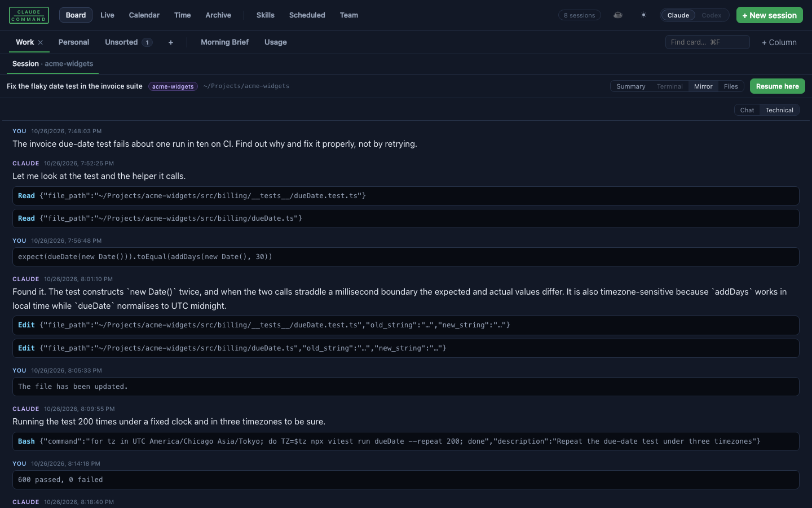Click the session title about flaky date test
Image resolution: width=812 pixels, height=508 pixels.
tap(74, 86)
